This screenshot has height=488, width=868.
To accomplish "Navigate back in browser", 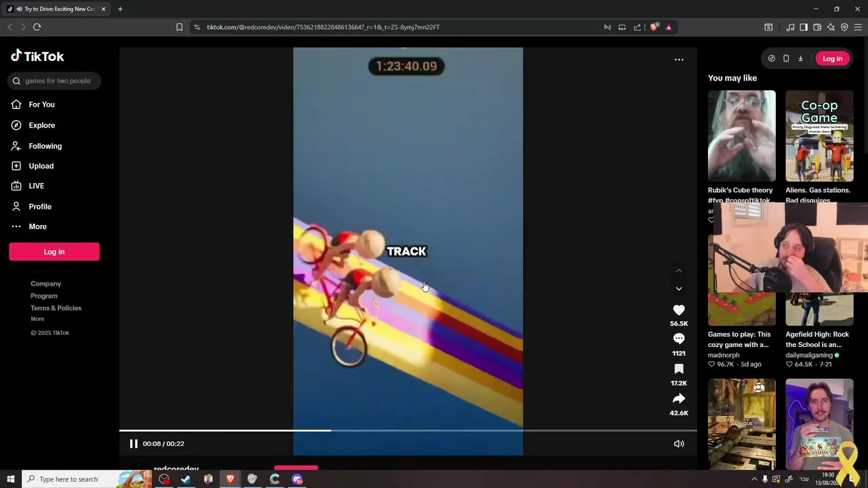I will tap(9, 27).
